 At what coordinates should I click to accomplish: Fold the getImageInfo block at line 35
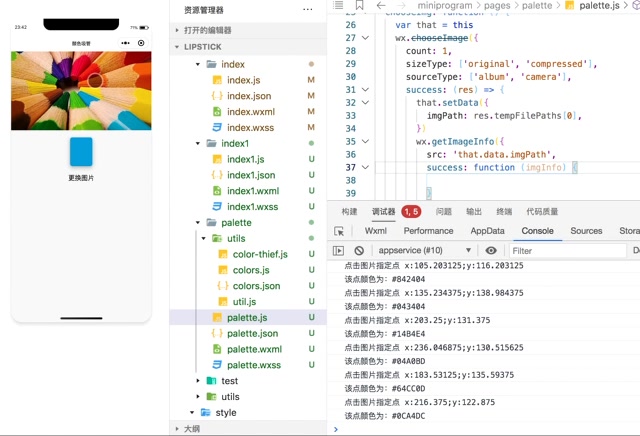pyautogui.click(x=366, y=142)
